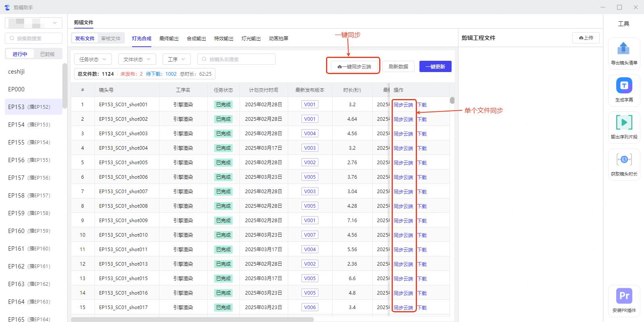Click the 上传 upload button with cloud icon

click(586, 38)
